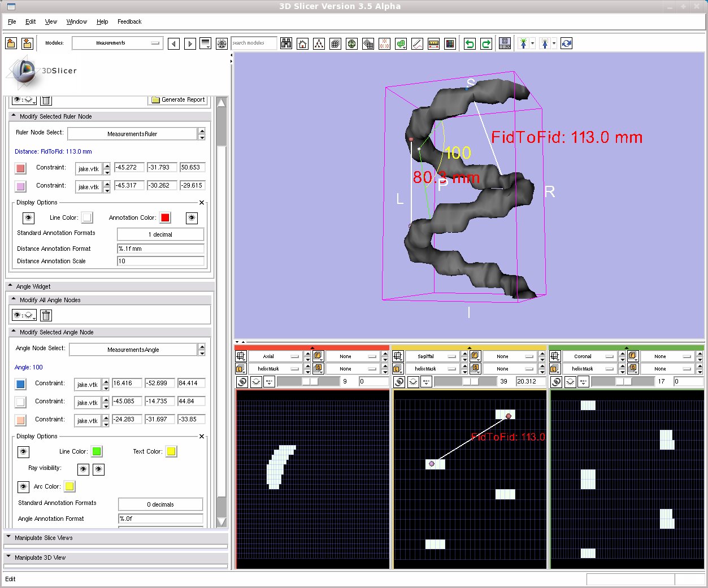Click the search modules field
708x588 pixels.
(x=254, y=43)
